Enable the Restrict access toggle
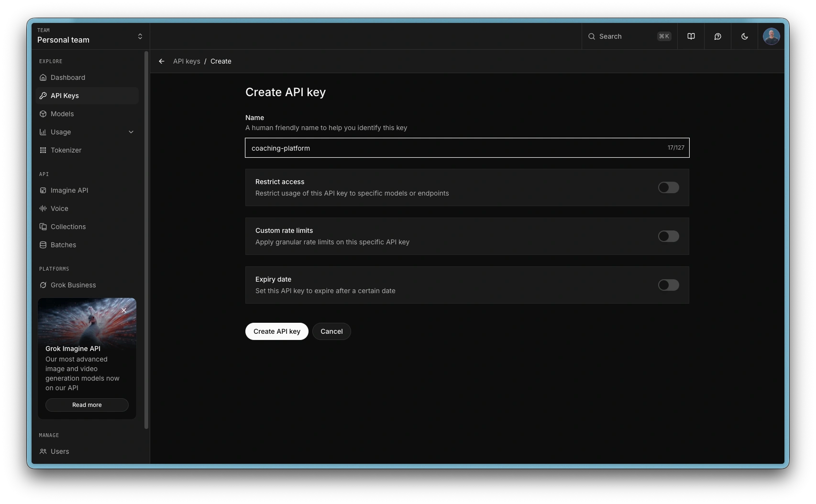This screenshot has width=816, height=504. (x=668, y=187)
